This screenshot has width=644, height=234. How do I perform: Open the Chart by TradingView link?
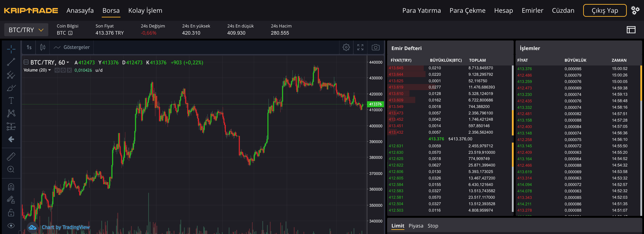coord(66,227)
